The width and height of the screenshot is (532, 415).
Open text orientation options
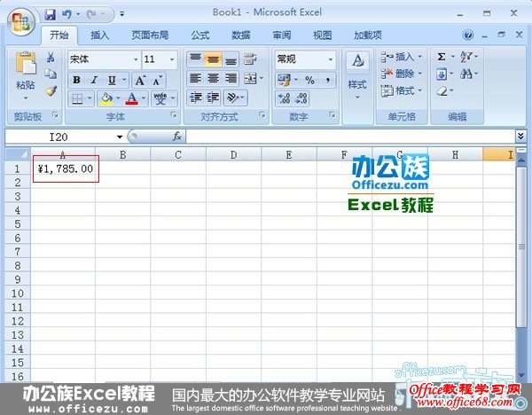click(236, 98)
